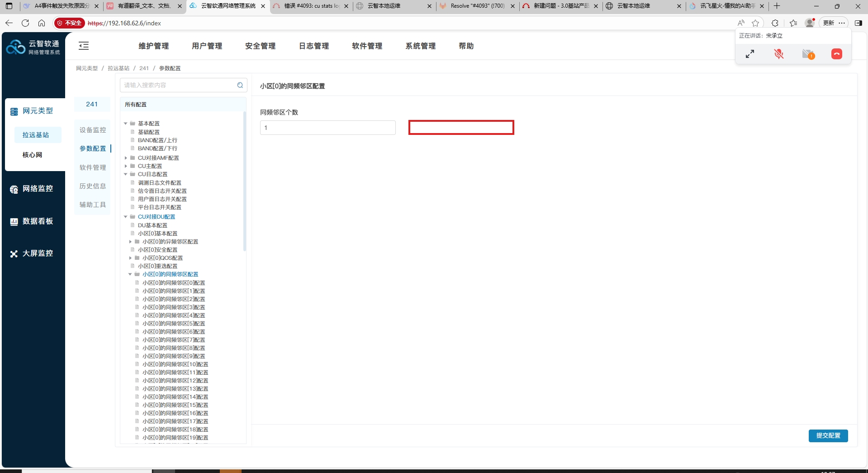Viewport: 868px width, 473px height.
Task: Close the 有道翻译 browser tab
Action: click(x=180, y=6)
